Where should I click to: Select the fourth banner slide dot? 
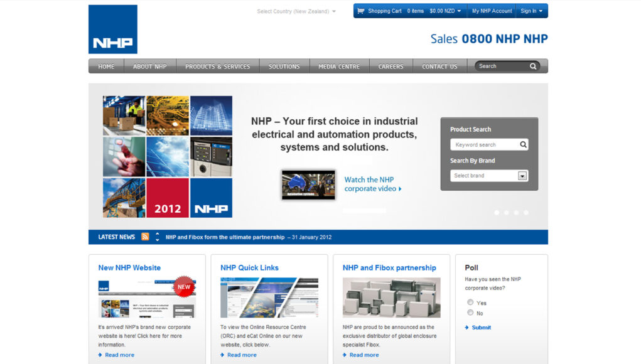[x=526, y=212]
